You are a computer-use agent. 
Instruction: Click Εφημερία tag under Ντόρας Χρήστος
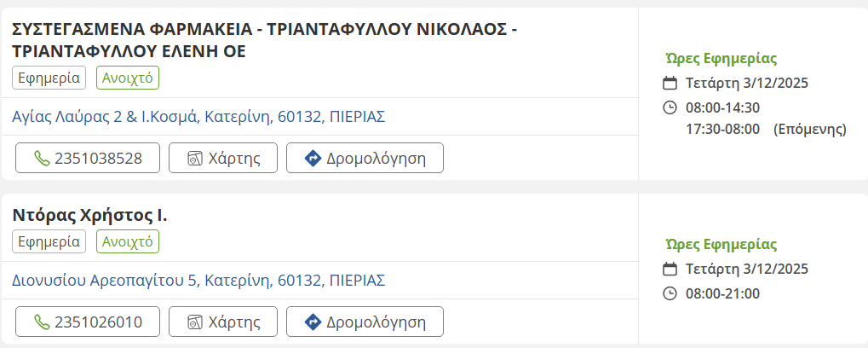point(49,241)
